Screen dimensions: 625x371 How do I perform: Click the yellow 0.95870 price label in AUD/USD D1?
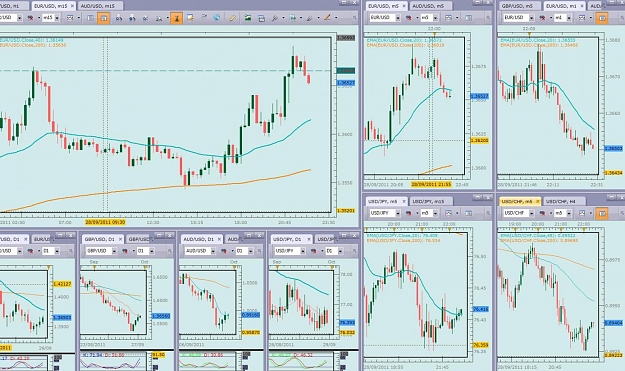coord(251,332)
